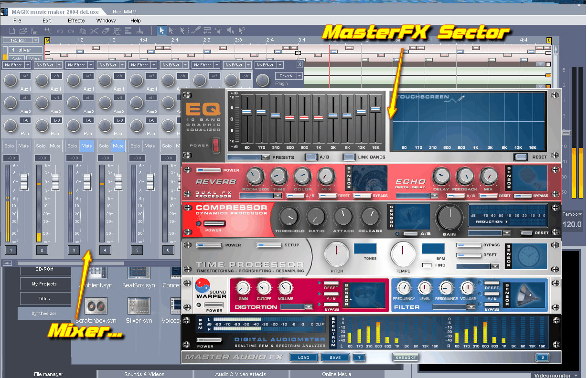Click the New project icon in toolbar
Image resolution: width=588 pixels, height=378 pixels.
[x=12, y=31]
